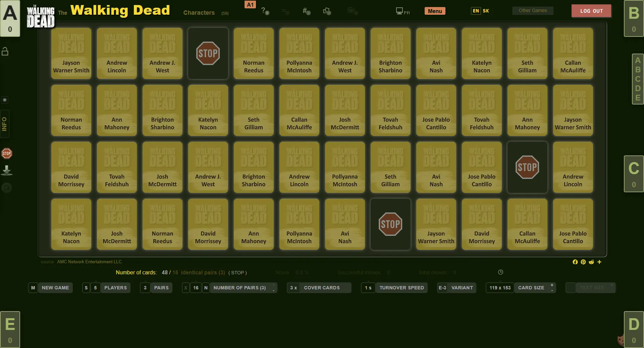Click the question mark help icon
Image resolution: width=644 pixels, height=348 pixels.
pyautogui.click(x=264, y=11)
